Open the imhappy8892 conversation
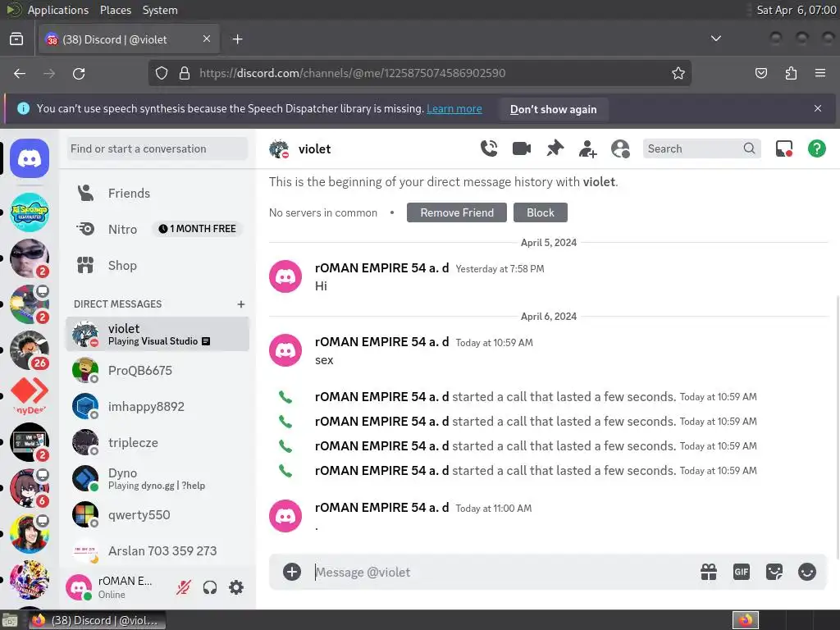840x630 pixels. click(157, 407)
